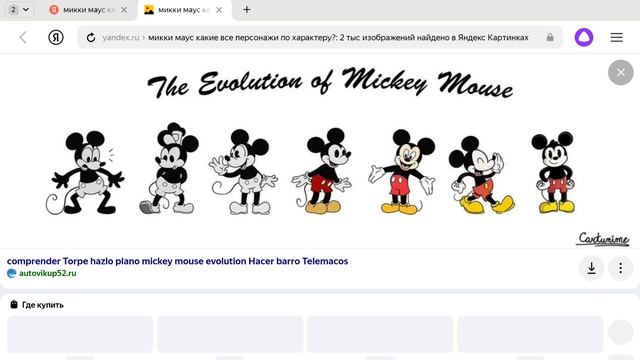Open the comprender Torpe hazlo plano title link

click(x=178, y=261)
